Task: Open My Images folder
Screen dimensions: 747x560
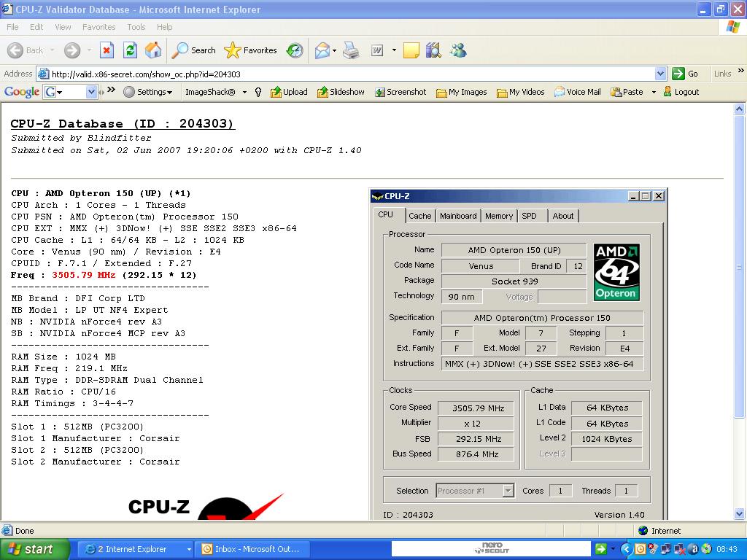Action: pos(462,92)
